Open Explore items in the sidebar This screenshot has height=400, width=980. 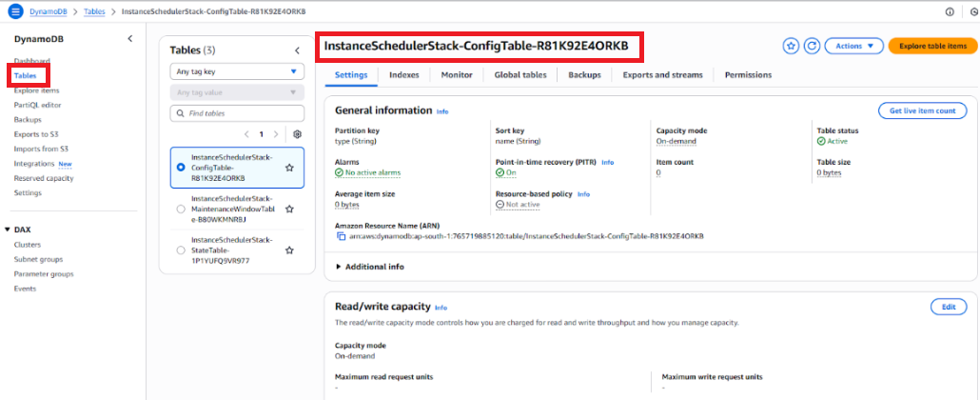(36, 90)
